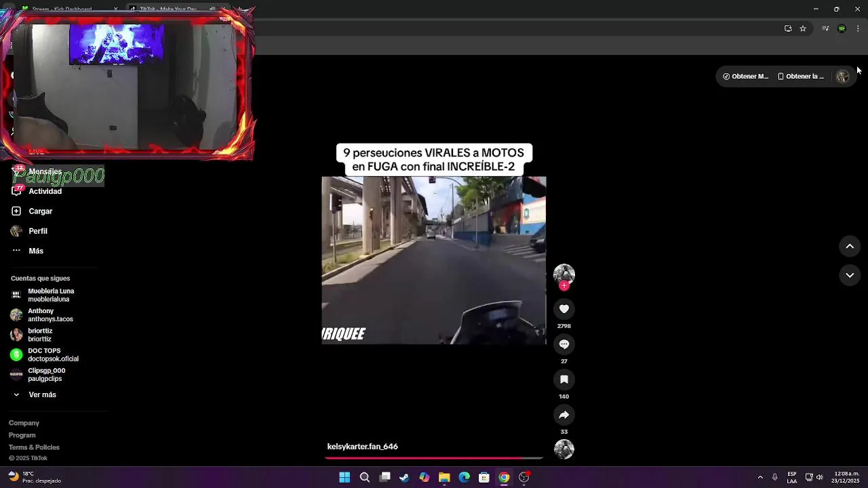The width and height of the screenshot is (868, 488).
Task: Expand the Program footer section
Action: (22, 435)
